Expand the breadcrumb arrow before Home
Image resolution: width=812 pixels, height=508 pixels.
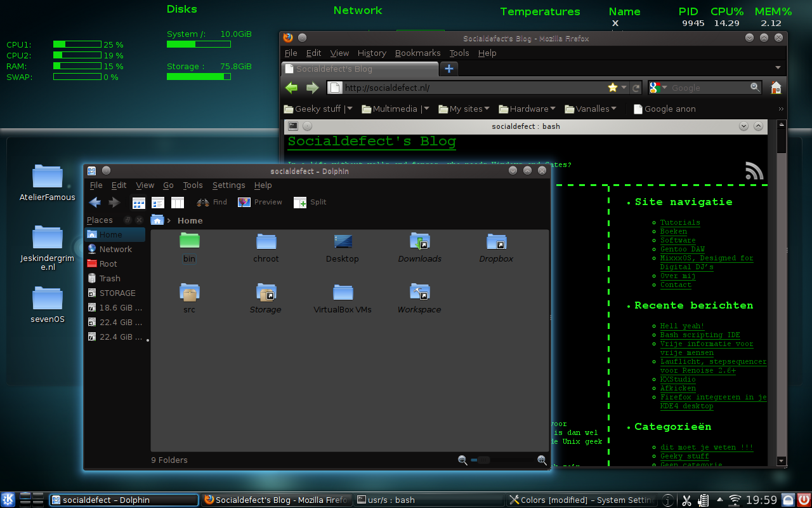pos(169,221)
